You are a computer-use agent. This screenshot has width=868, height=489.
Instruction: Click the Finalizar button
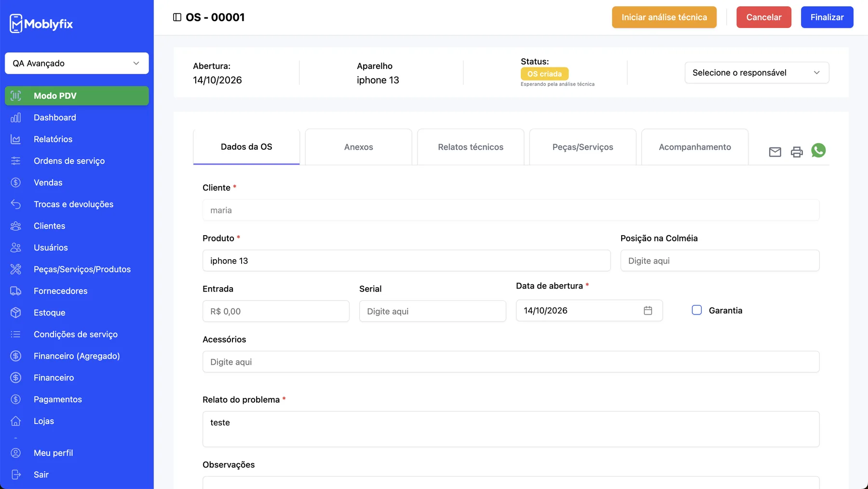pyautogui.click(x=827, y=17)
